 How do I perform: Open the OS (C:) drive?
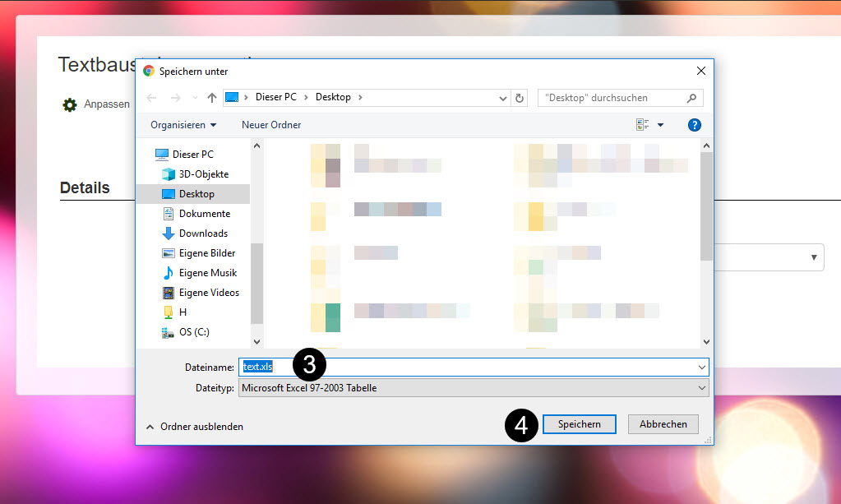point(194,332)
